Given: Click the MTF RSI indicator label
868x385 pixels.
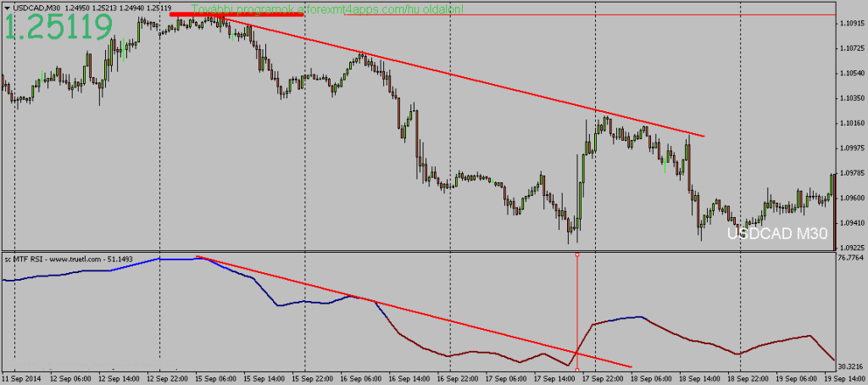Looking at the screenshot, I should 70,259.
